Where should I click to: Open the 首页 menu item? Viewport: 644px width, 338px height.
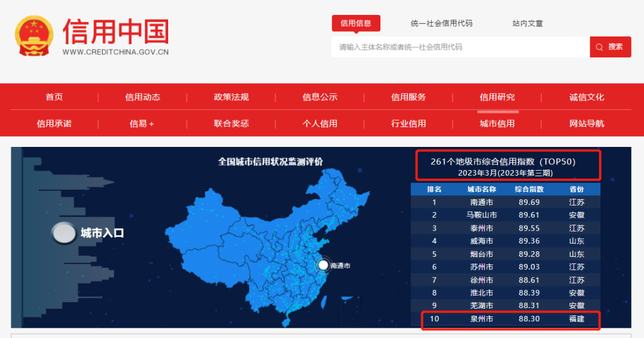tap(54, 97)
